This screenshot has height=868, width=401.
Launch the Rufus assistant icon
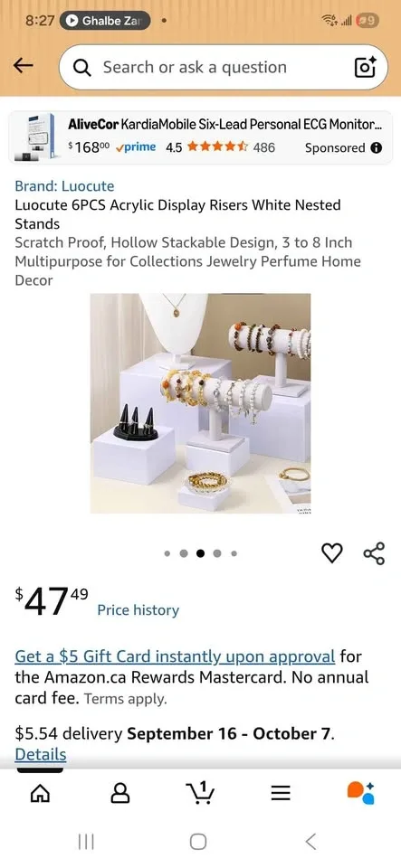coord(361,793)
